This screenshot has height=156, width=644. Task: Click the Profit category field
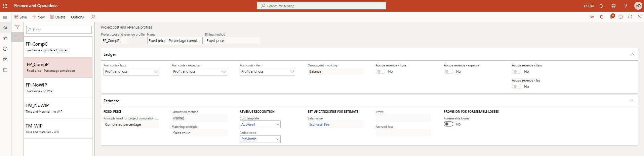tap(403, 118)
